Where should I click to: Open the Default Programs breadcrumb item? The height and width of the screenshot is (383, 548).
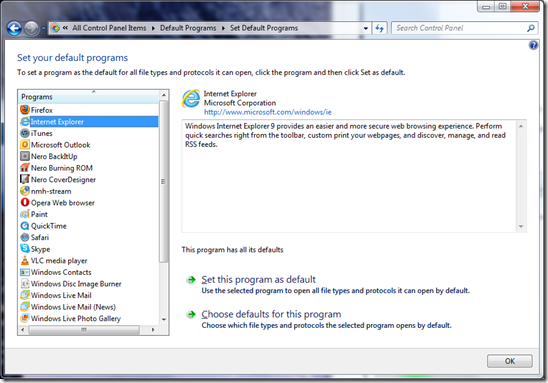188,28
